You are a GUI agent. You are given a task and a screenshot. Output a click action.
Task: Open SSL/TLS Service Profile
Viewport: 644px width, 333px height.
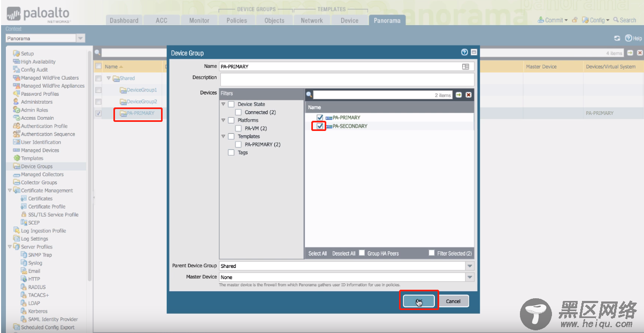pyautogui.click(x=53, y=214)
